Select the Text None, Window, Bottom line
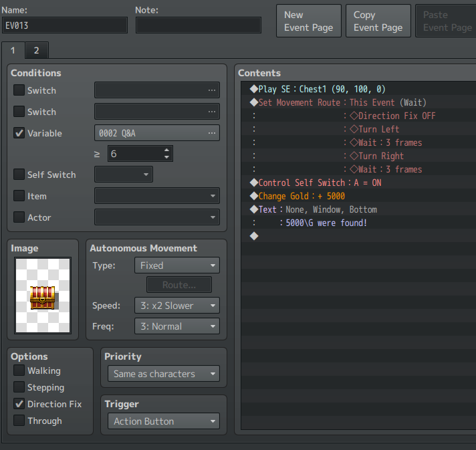The width and height of the screenshot is (476, 450). 358,209
